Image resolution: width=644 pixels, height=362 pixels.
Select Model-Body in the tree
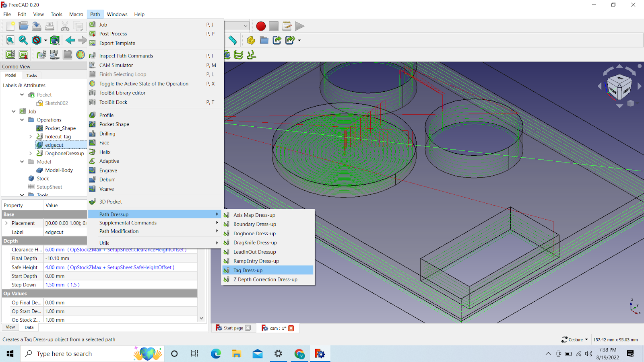click(59, 170)
